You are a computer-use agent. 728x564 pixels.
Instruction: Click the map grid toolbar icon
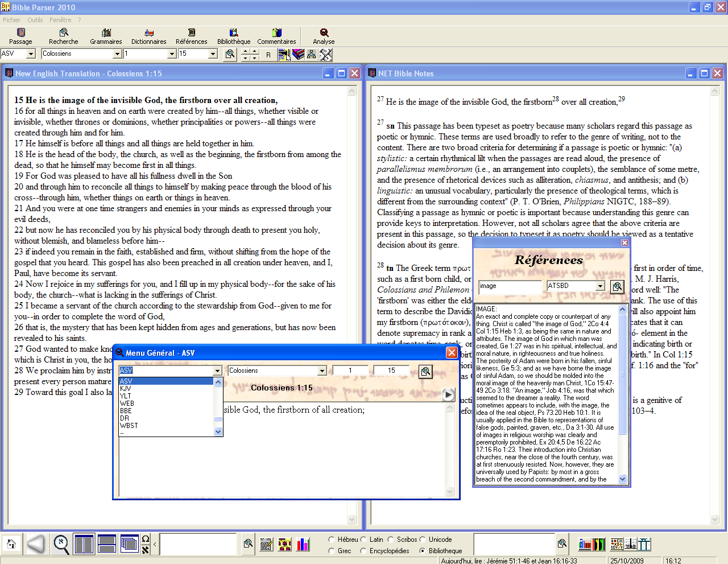pos(325,55)
